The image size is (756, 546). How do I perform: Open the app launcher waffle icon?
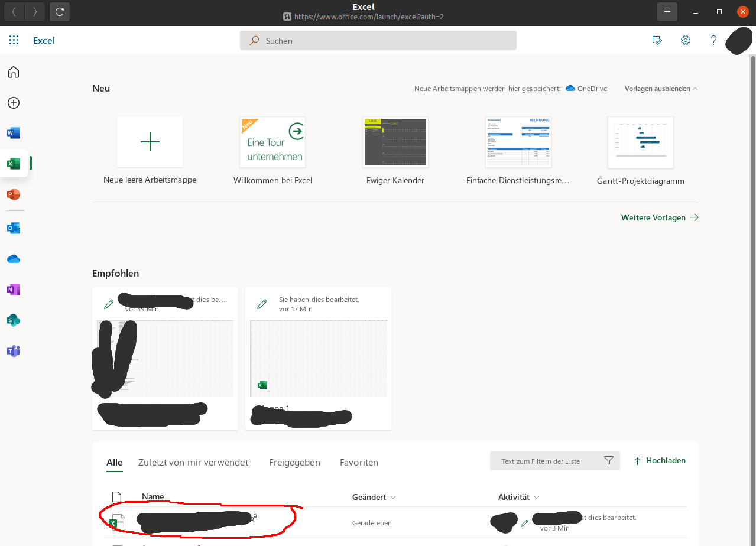[14, 40]
